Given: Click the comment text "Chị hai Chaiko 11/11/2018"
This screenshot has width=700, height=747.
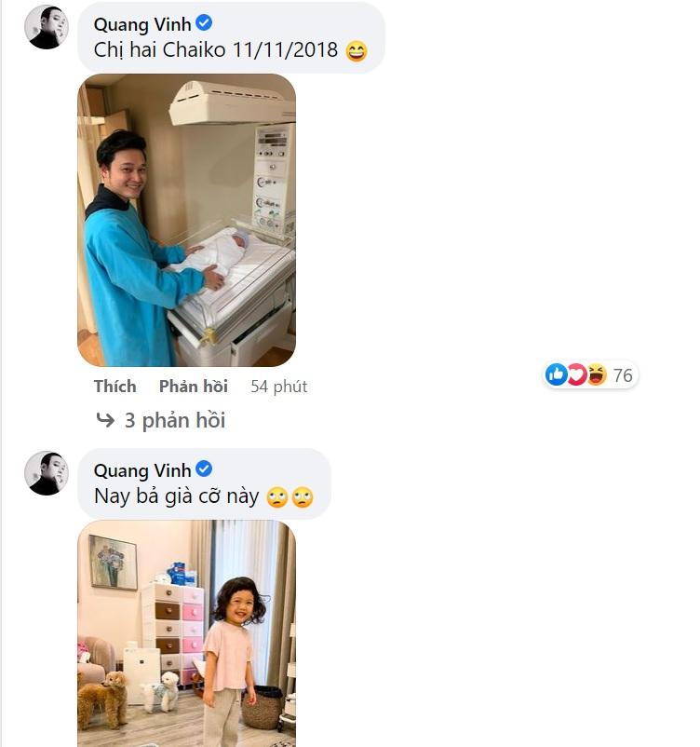Looking at the screenshot, I should pyautogui.click(x=215, y=50).
